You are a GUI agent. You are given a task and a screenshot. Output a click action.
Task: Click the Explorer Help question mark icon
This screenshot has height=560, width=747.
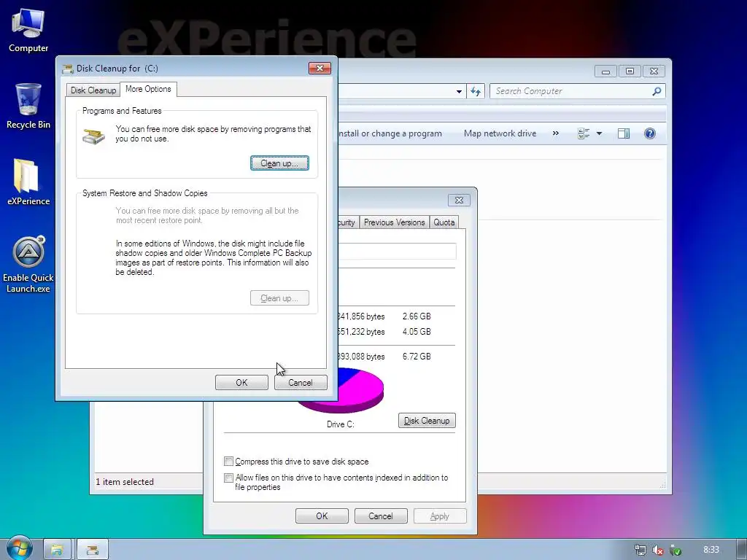(x=649, y=133)
